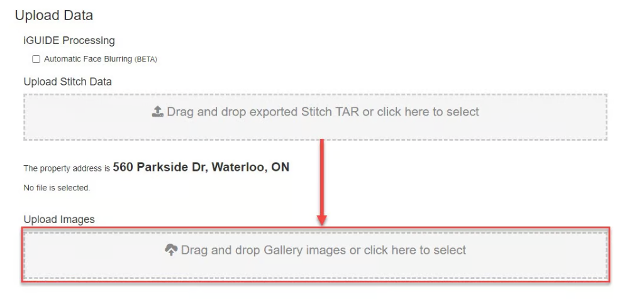Click the 'Waterloo, ON' portion of address
The image size is (644, 299).
[x=250, y=167]
